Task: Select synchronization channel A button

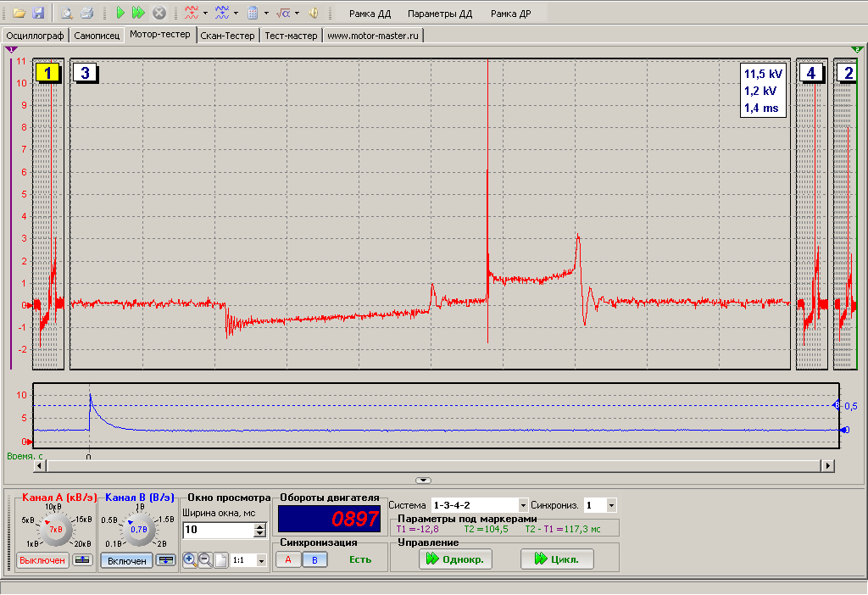Action: tap(288, 559)
